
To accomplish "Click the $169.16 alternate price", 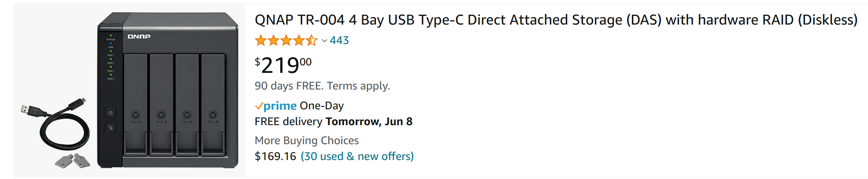I will click(275, 156).
